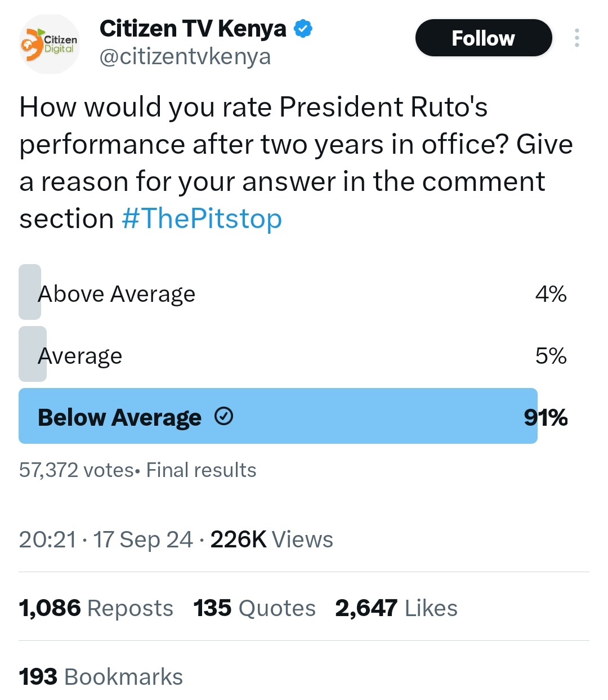Follow the Citizen TV Kenya account
608x700 pixels.
click(484, 38)
